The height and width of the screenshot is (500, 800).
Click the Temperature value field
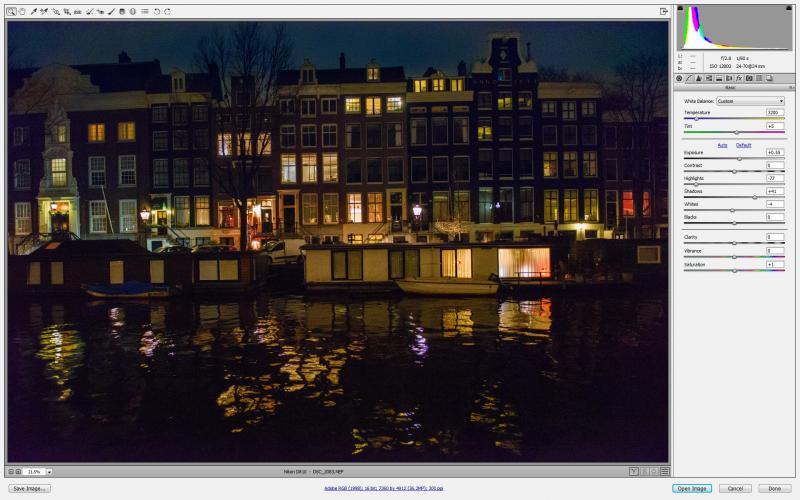(x=774, y=112)
